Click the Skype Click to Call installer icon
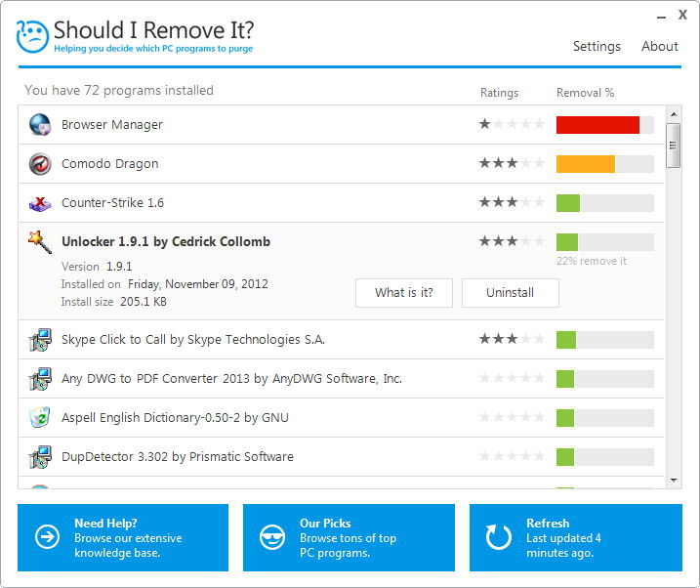The image size is (700, 588). (x=40, y=340)
